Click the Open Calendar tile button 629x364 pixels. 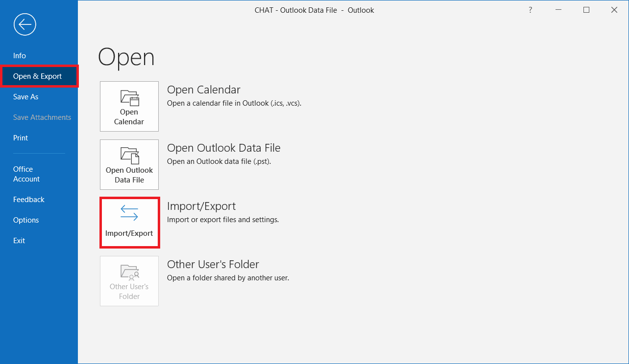129,106
